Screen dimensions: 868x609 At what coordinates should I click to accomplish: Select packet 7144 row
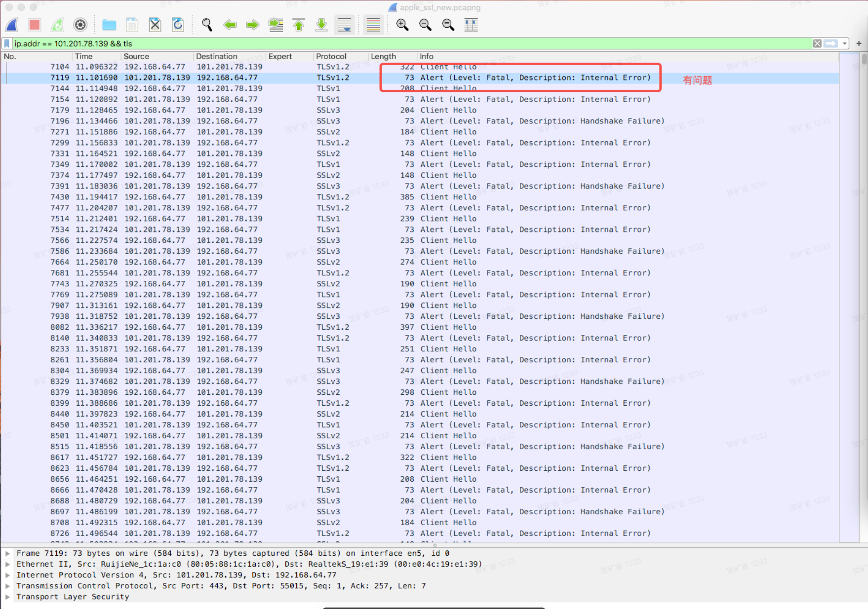pyautogui.click(x=420, y=88)
